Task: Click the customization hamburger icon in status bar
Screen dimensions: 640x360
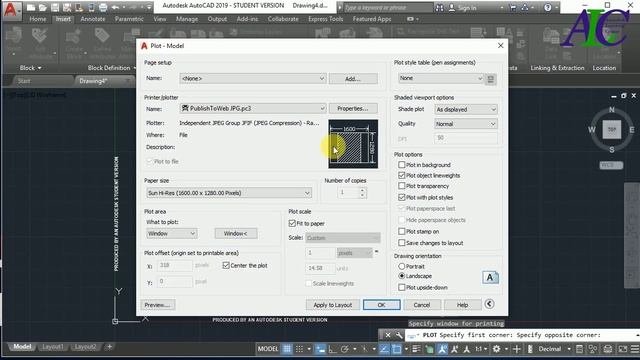Action: (x=635, y=349)
